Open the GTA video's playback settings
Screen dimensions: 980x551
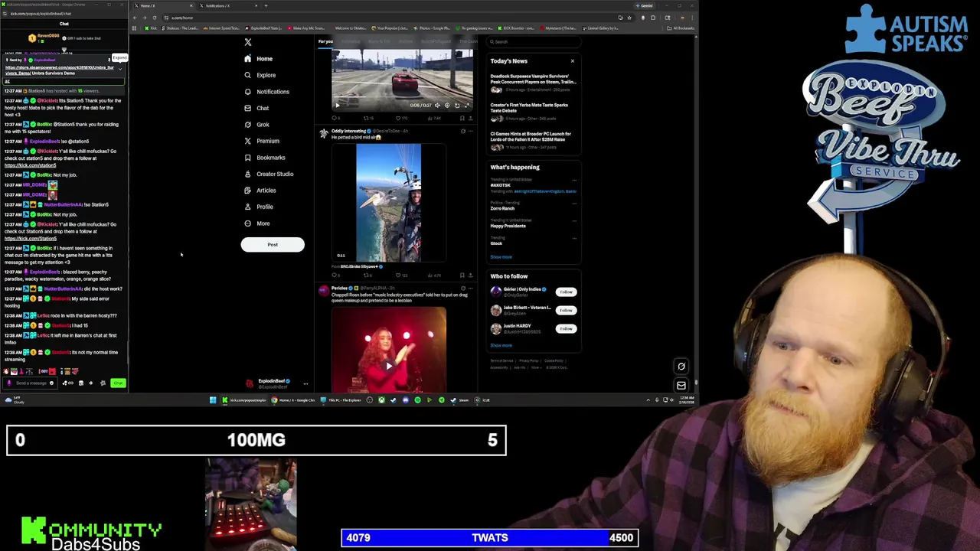(x=447, y=106)
